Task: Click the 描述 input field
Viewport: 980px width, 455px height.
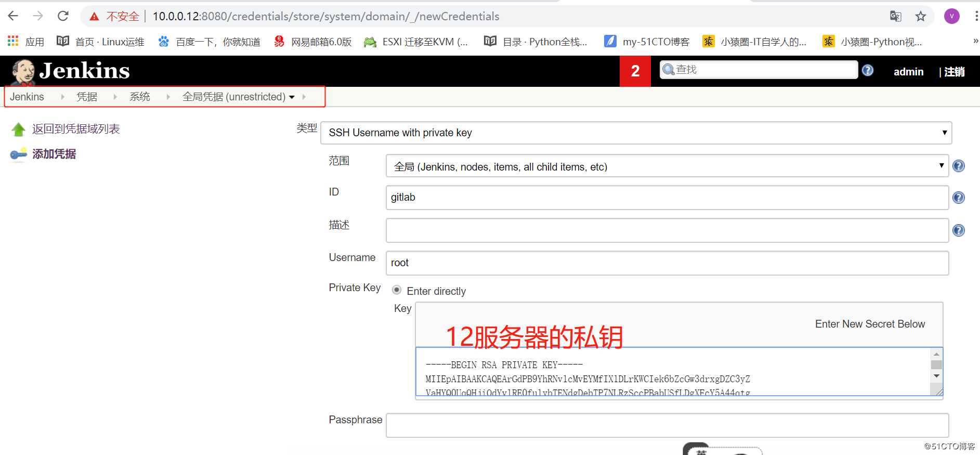Action: point(667,230)
